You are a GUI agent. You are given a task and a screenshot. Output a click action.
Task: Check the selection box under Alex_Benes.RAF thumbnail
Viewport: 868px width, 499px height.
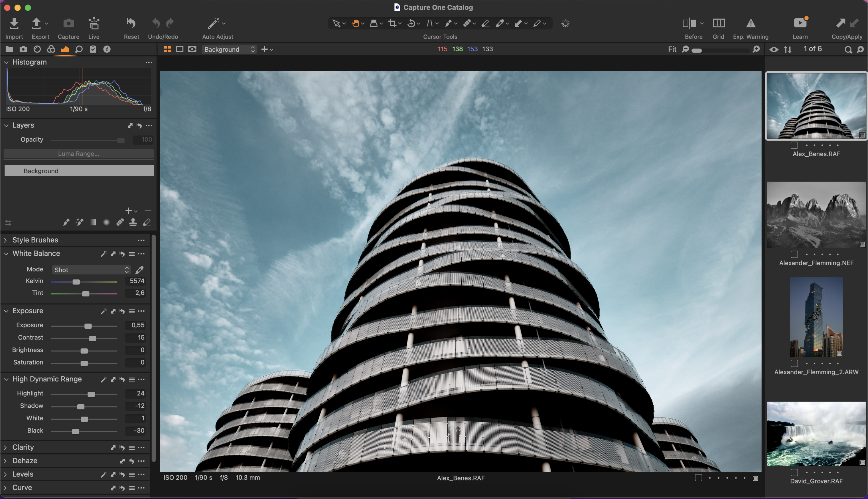[794, 145]
